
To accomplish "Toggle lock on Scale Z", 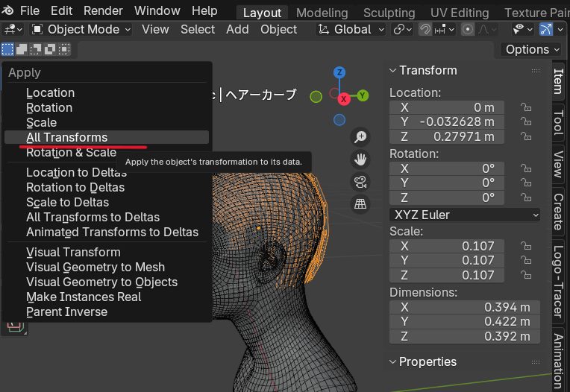I will point(527,275).
